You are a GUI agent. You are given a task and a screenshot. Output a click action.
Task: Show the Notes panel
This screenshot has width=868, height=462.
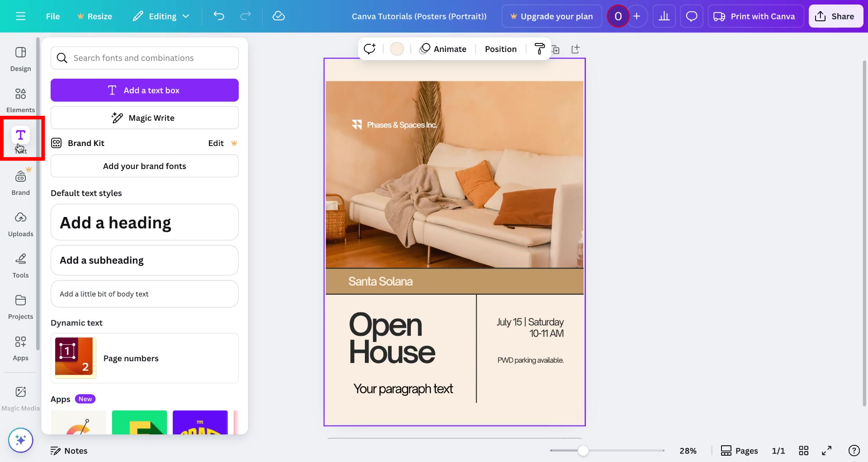click(69, 450)
